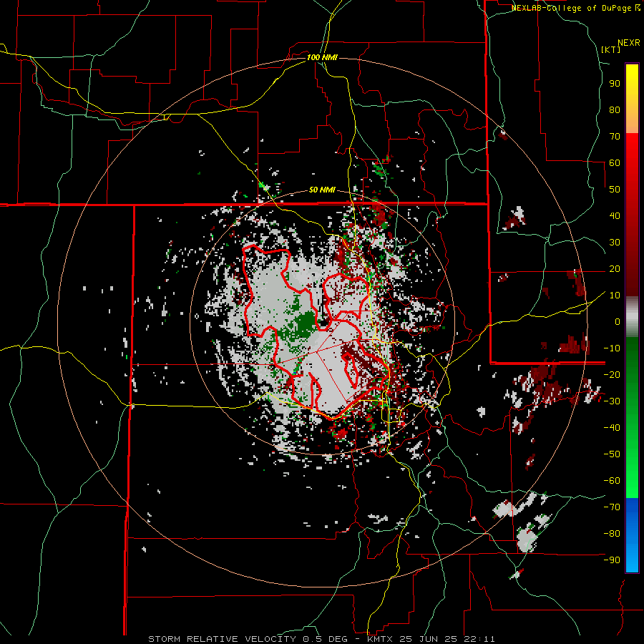Click the positive 90 knot scale label

tap(615, 84)
